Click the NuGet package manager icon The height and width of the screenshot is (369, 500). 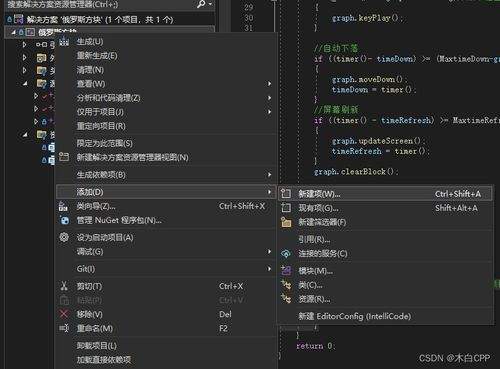(64, 220)
